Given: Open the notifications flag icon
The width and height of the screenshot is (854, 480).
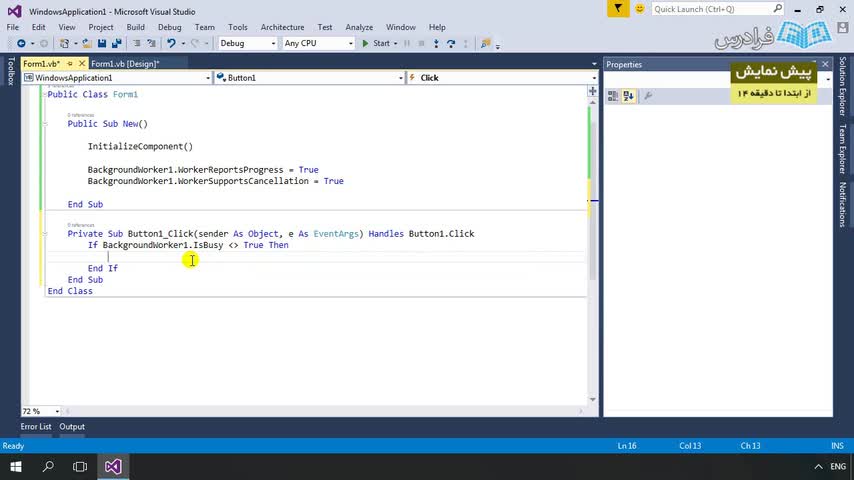Looking at the screenshot, I should tap(619, 9).
